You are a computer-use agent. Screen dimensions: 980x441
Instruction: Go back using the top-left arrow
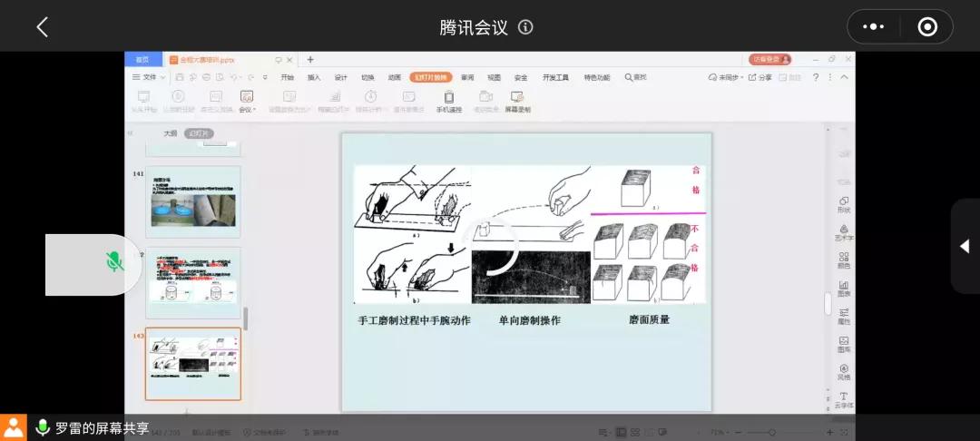point(42,27)
